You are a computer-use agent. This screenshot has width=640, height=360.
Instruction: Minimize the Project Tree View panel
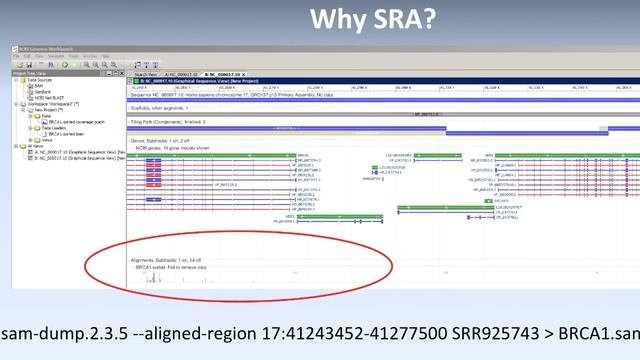point(109,73)
